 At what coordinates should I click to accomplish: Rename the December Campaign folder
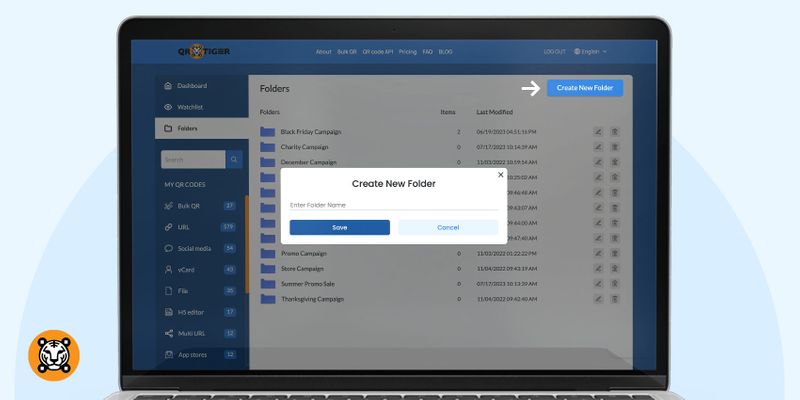[598, 162]
